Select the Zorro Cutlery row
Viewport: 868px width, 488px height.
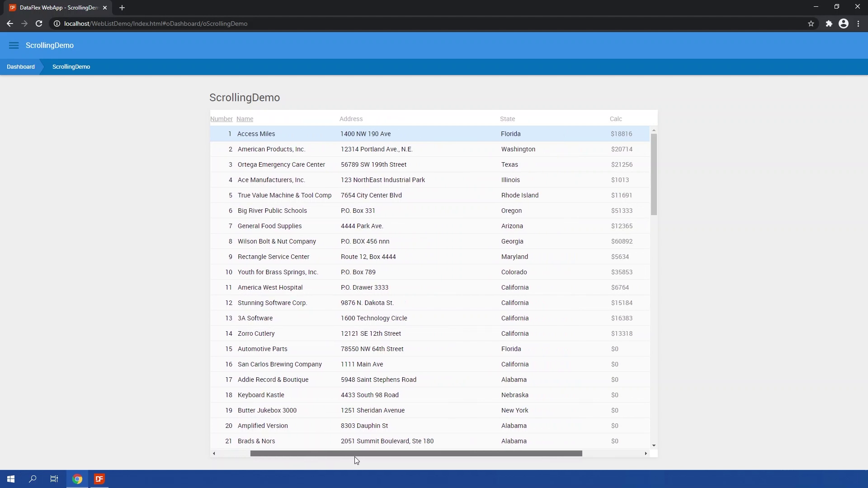click(x=256, y=333)
